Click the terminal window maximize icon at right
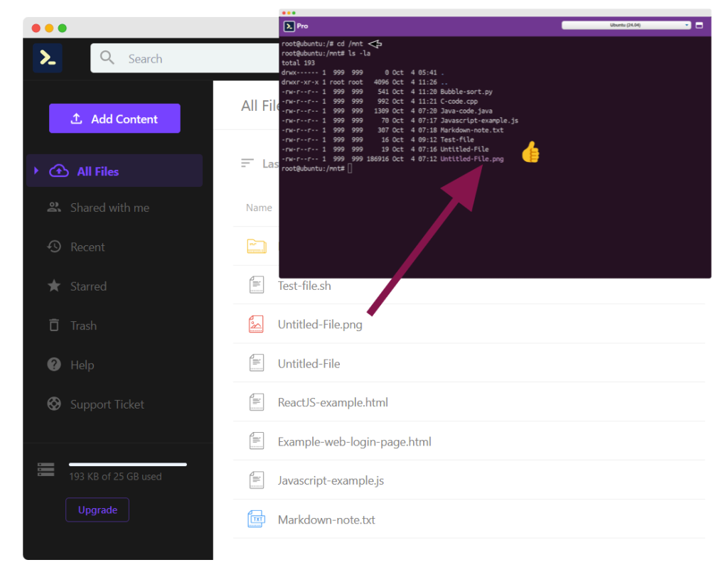Image resolution: width=728 pixels, height=577 pixels. 700,25
